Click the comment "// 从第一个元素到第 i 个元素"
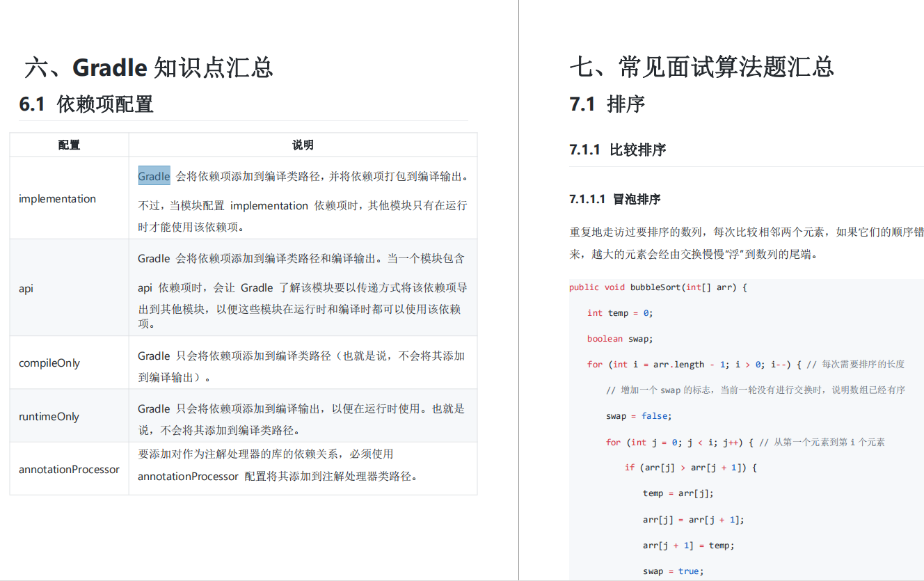The image size is (924, 581). [822, 442]
